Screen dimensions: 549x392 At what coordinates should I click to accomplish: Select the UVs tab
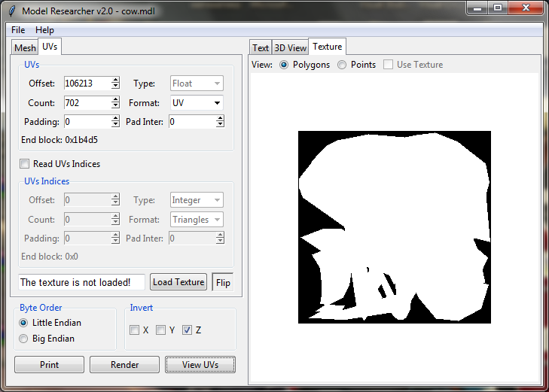pyautogui.click(x=50, y=47)
